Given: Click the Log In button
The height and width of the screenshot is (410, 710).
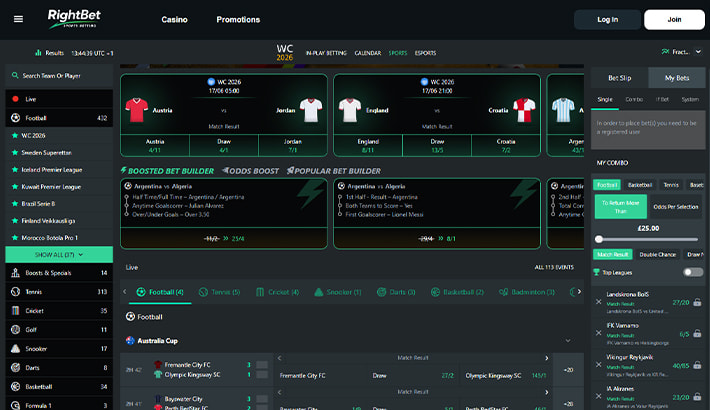Looking at the screenshot, I should click(607, 19).
